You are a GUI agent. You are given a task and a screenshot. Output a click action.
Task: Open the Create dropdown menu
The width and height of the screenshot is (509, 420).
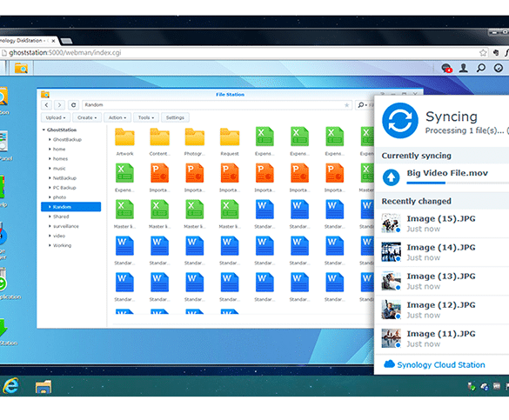tap(87, 117)
